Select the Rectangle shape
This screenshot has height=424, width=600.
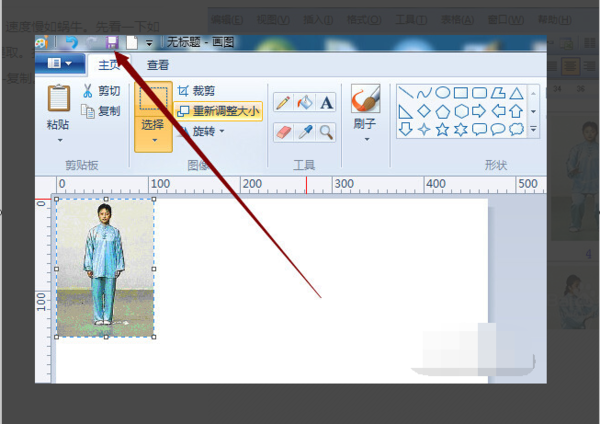461,92
